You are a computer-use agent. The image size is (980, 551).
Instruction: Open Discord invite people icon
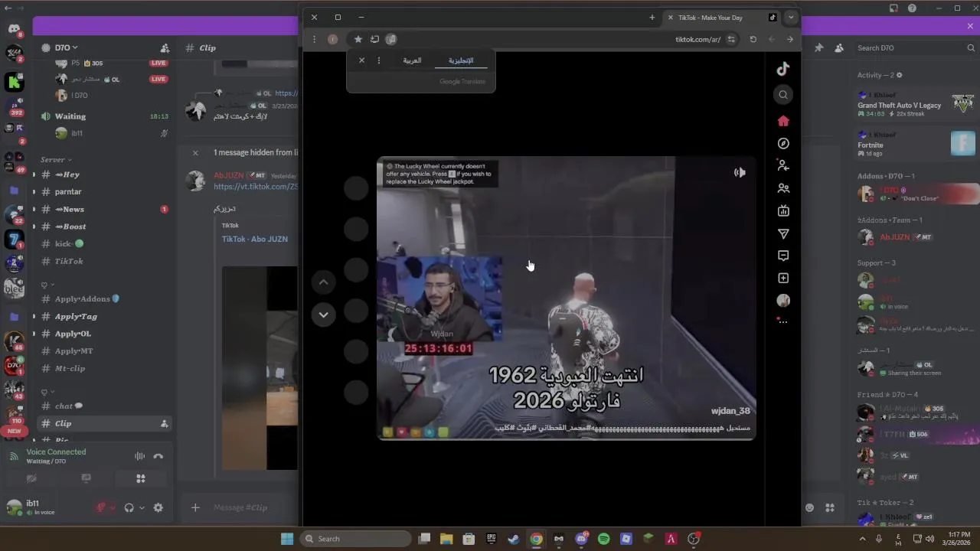165,47
